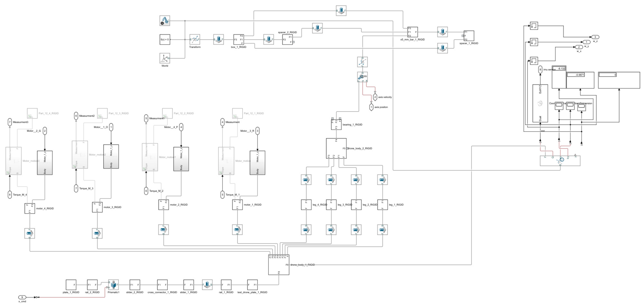This screenshot has width=644, height=307.
Task: Open the x5_mm_bar_1_RIGID subsystem block
Action: (x=412, y=32)
